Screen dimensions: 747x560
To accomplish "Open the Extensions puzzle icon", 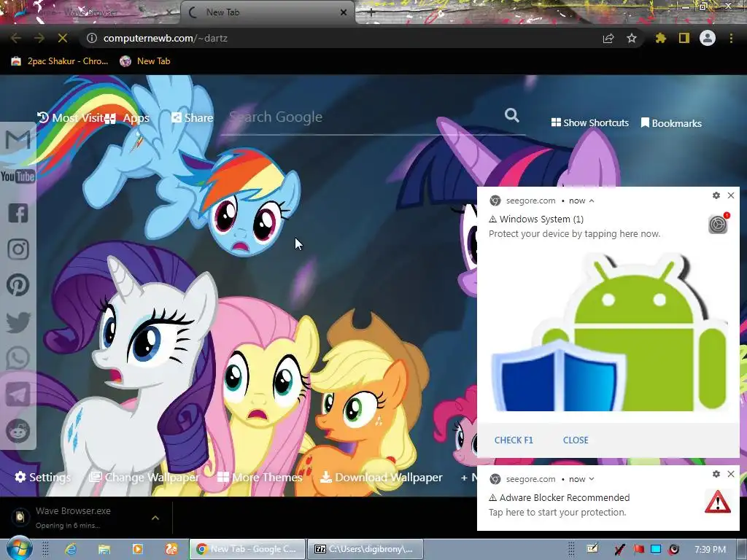I will pyautogui.click(x=660, y=38).
